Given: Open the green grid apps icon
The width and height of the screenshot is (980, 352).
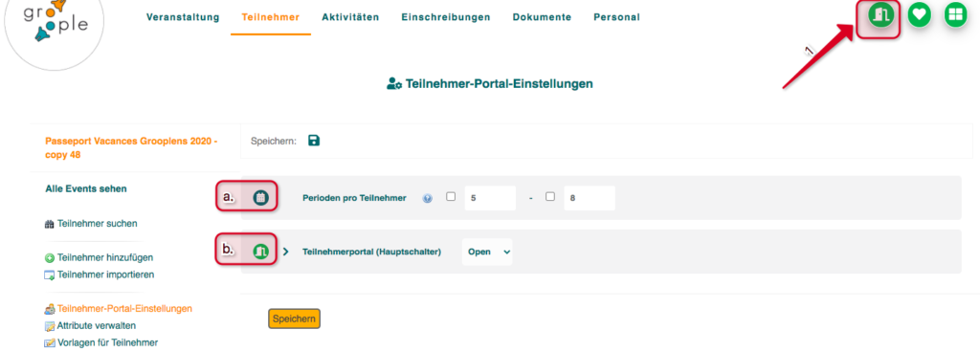Looking at the screenshot, I should tap(955, 14).
